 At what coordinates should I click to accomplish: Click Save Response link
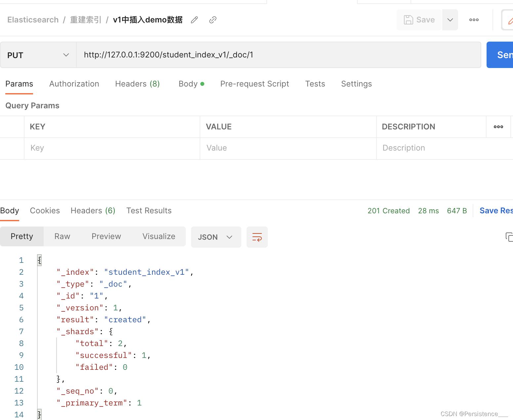[496, 211]
